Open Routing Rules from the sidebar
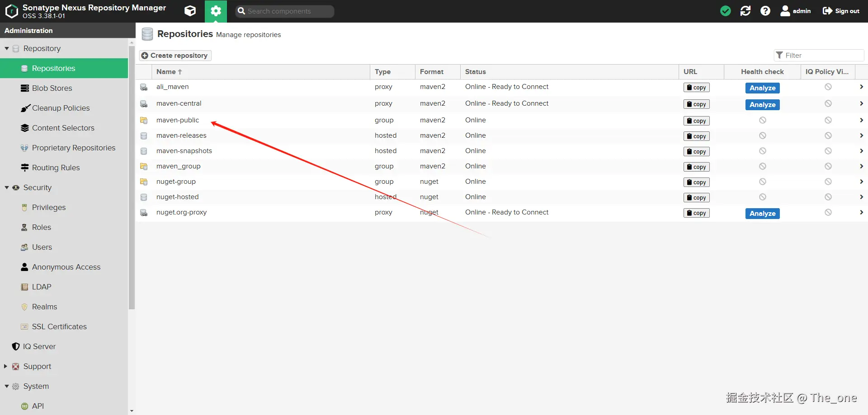The image size is (868, 415). click(x=64, y=168)
